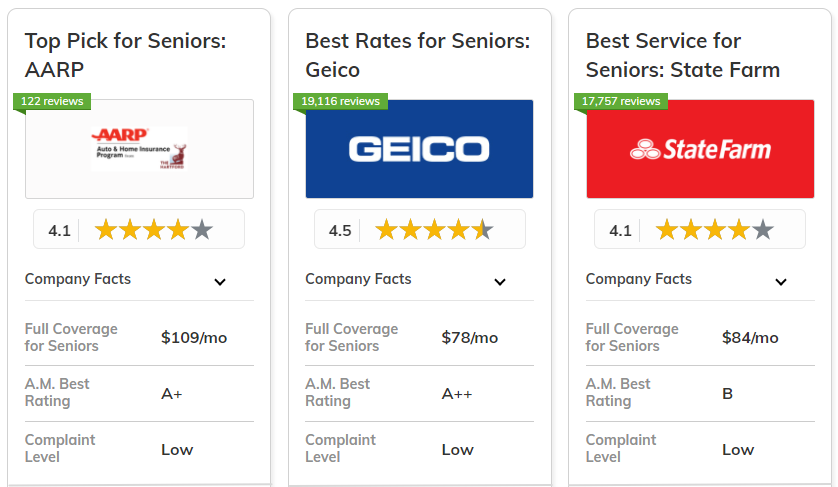This screenshot has height=487, width=838.
Task: Click the gray fifth star on AARP
Action: click(202, 230)
